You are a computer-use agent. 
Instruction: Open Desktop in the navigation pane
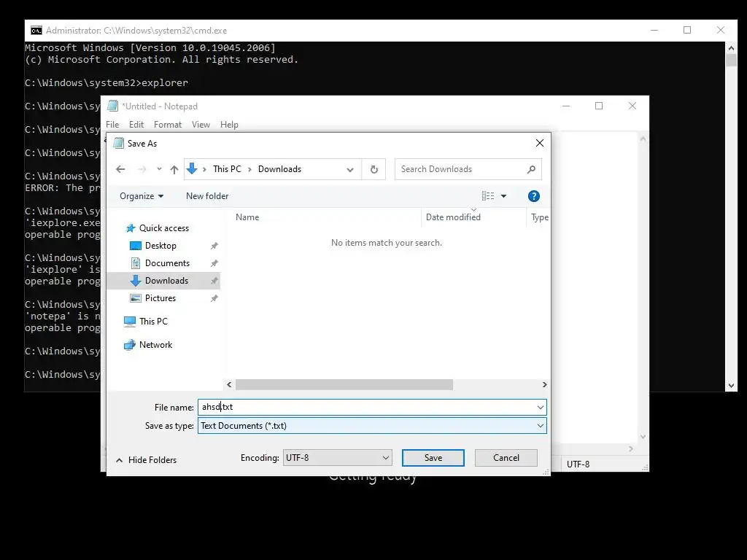click(x=160, y=246)
